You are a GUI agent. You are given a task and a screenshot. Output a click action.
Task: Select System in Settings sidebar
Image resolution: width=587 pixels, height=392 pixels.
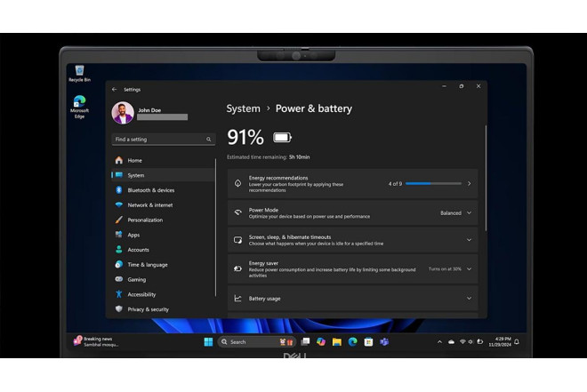[163, 175]
